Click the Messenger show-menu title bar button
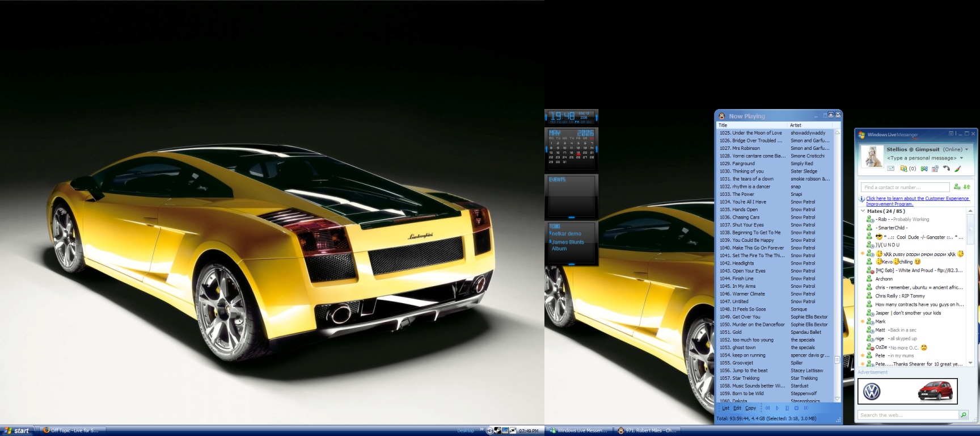This screenshot has width=980, height=436. [x=951, y=134]
